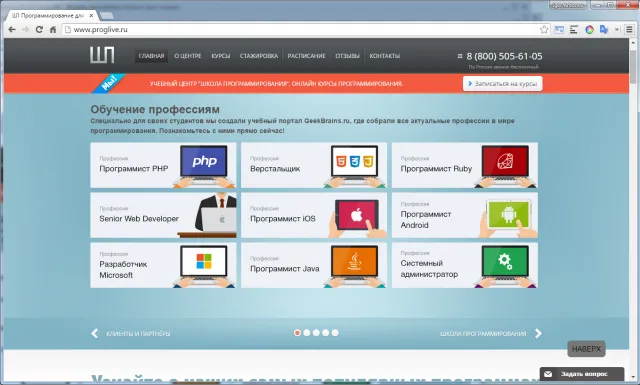Click the left slider arrow icon

coord(95,334)
